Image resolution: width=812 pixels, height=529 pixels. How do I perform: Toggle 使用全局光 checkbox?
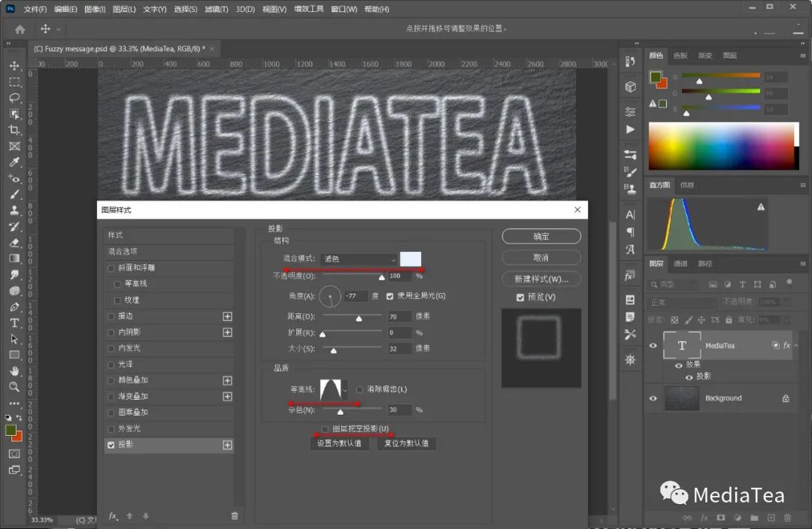(390, 296)
